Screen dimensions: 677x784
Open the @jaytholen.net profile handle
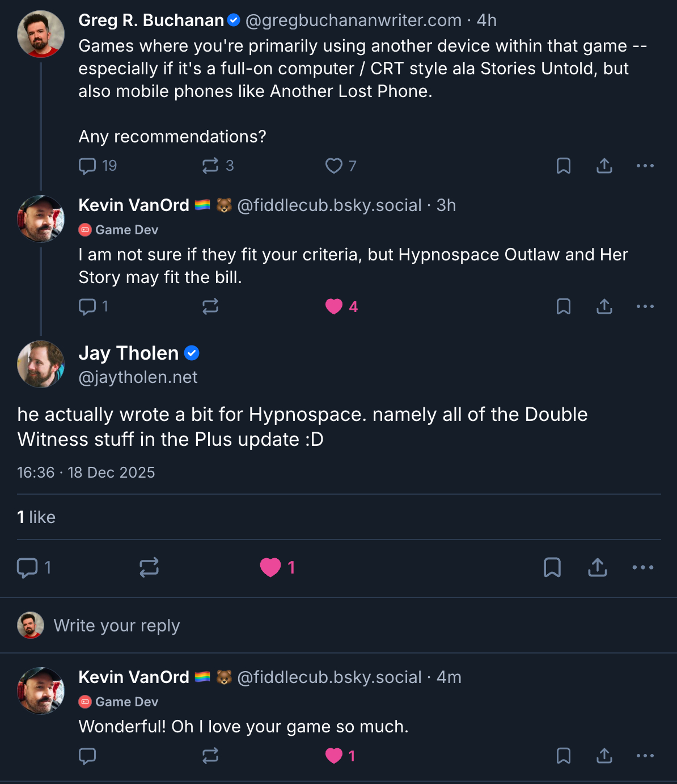click(x=138, y=377)
